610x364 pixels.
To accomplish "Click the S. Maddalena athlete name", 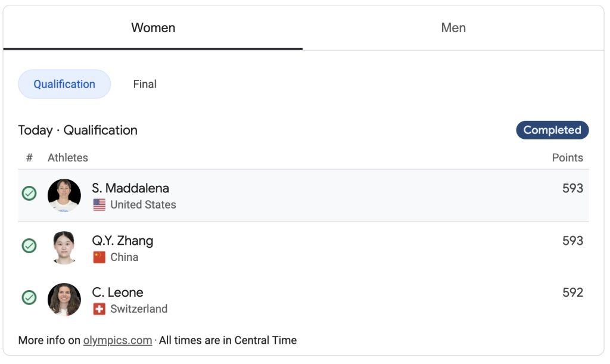I will click(x=130, y=188).
